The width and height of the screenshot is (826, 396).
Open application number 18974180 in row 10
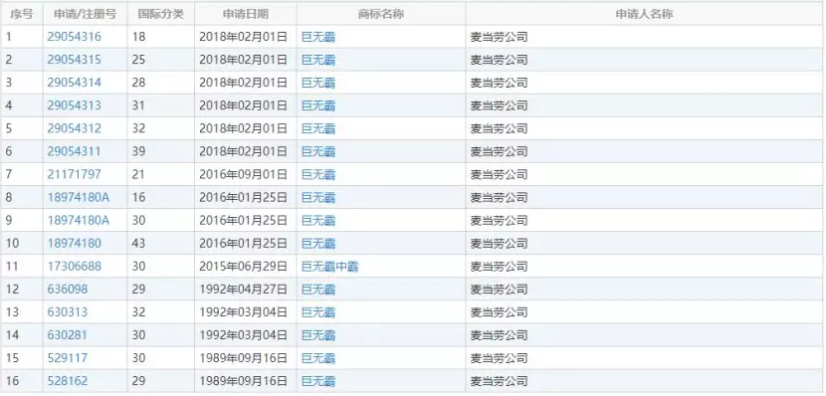(x=74, y=243)
